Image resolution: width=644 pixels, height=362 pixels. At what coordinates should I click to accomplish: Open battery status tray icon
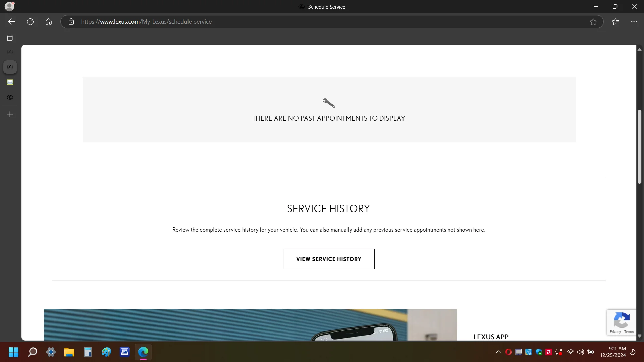point(591,352)
